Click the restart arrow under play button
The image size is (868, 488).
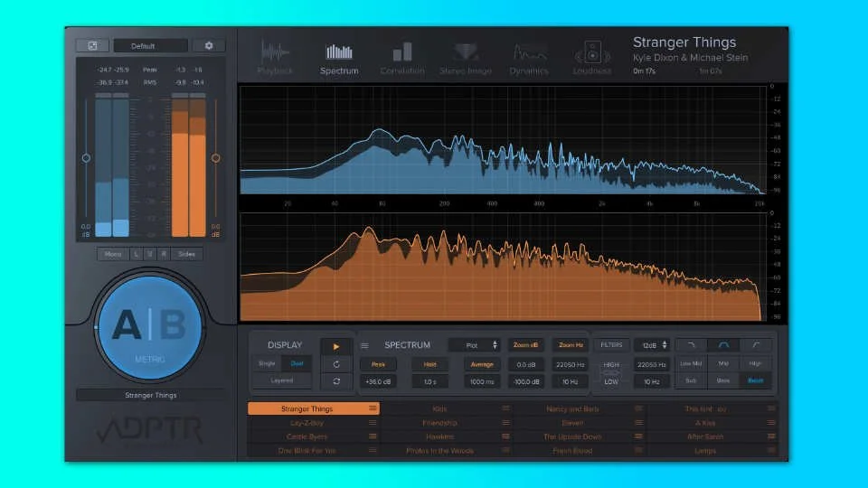pos(336,364)
